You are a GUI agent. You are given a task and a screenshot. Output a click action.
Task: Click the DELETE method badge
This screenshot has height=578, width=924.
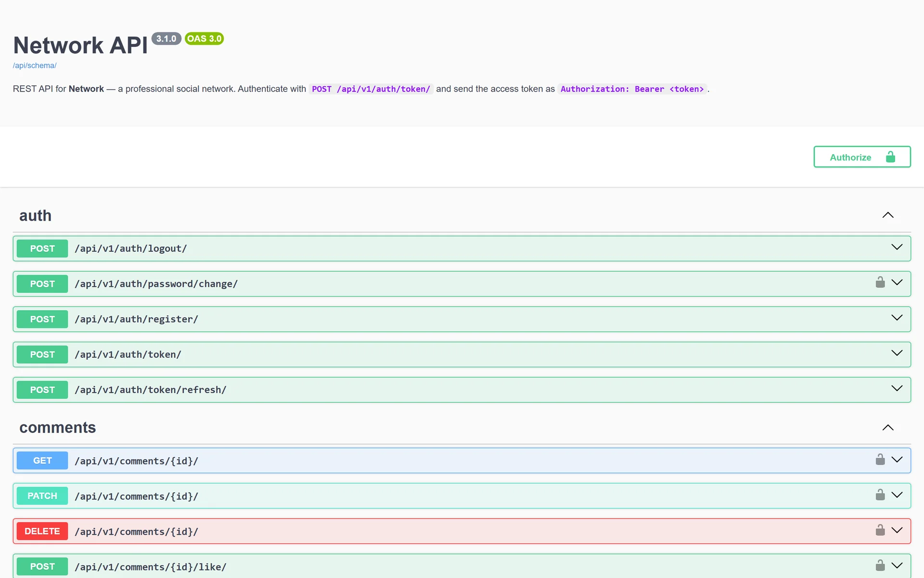point(42,531)
